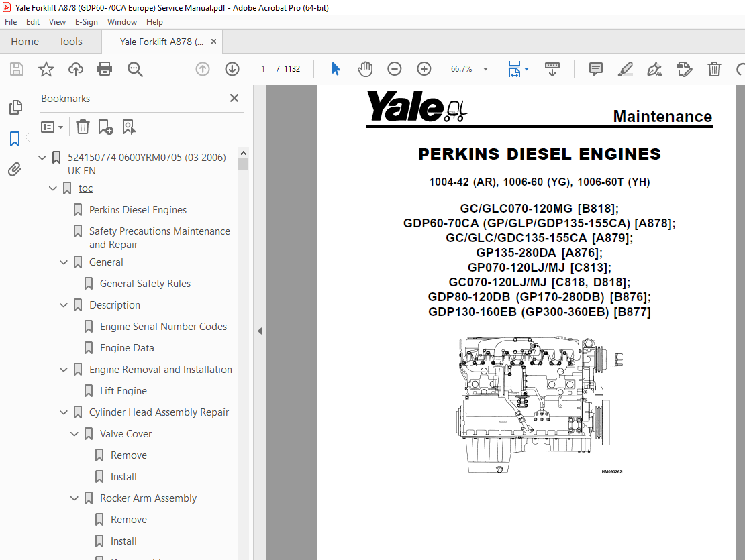Go to Engine Serial Number Codes bookmark
The width and height of the screenshot is (745, 560).
pos(164,327)
